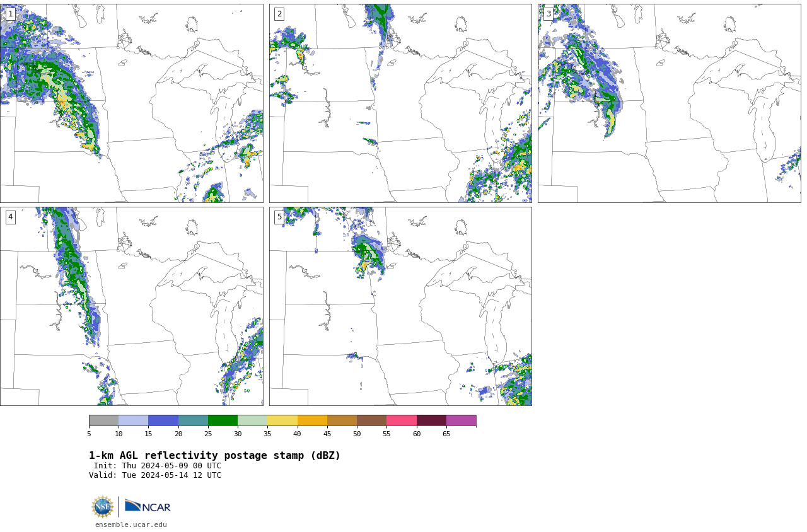Click the colorbar tick label 65
Image resolution: width=807 pixels, height=532 pixels.
tap(446, 434)
